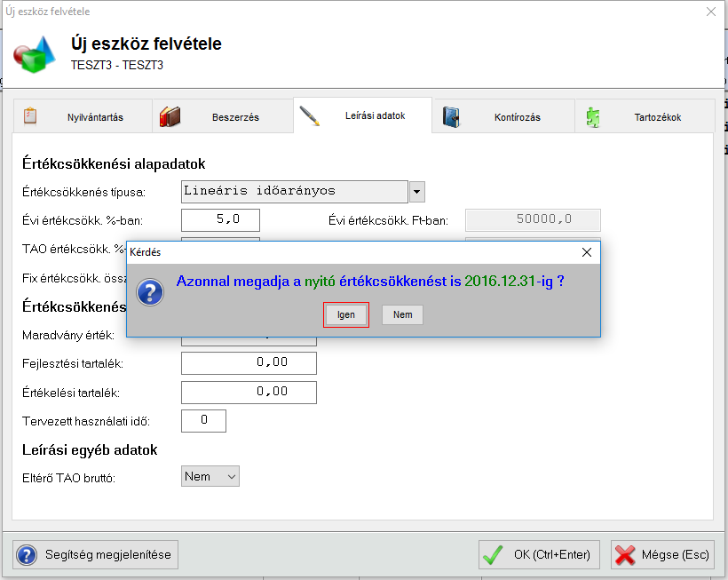Click the clipboard icon on Nyilvántartás tab
This screenshot has height=580, width=728.
[x=30, y=116]
